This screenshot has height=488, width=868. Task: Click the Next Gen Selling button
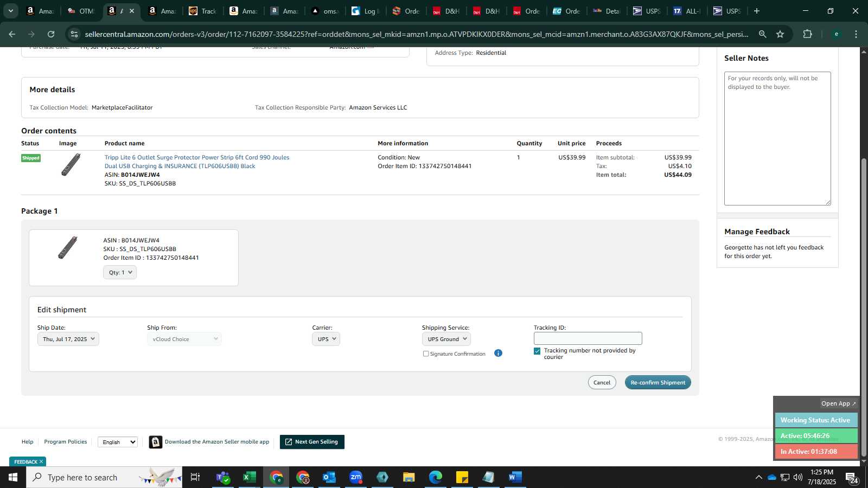(x=312, y=442)
